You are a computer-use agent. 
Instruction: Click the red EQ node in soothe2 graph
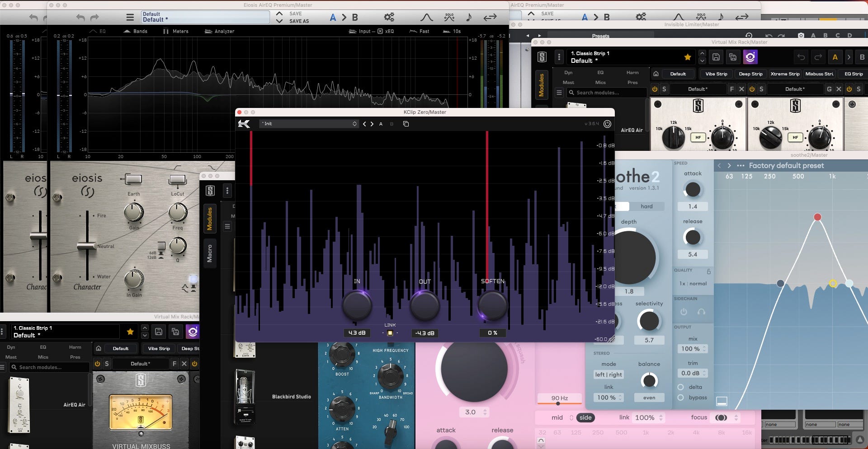tap(817, 217)
